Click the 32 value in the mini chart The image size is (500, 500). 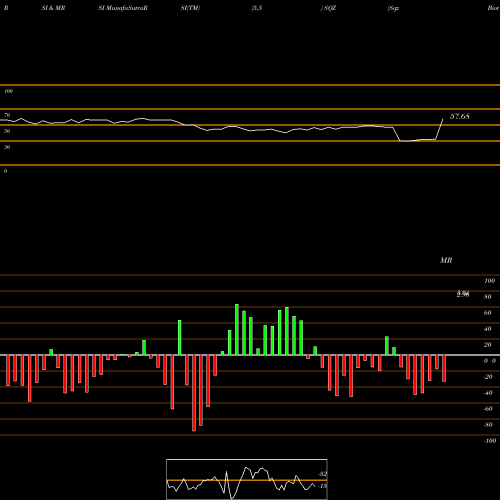pos(322,474)
